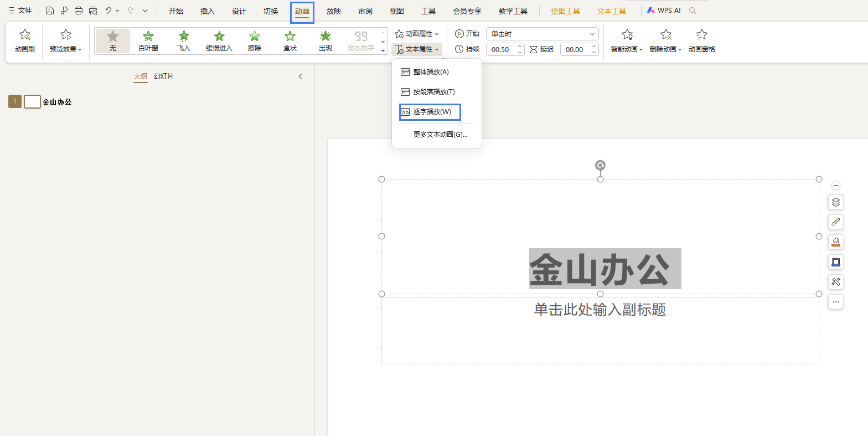Select the 无 animation effect
Image resolution: width=868 pixels, height=436 pixels.
pyautogui.click(x=113, y=42)
